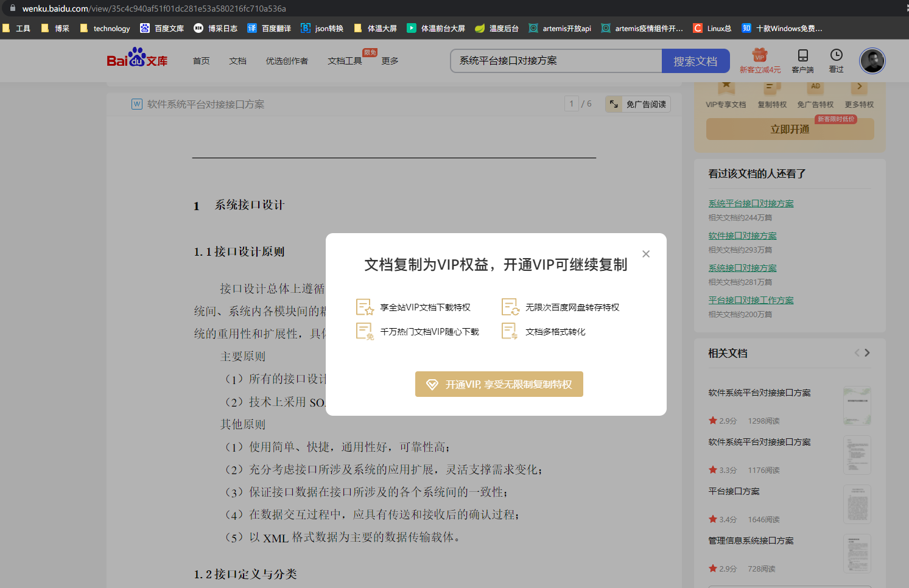Click thumbnail of 平台接口方案 document

point(857,505)
